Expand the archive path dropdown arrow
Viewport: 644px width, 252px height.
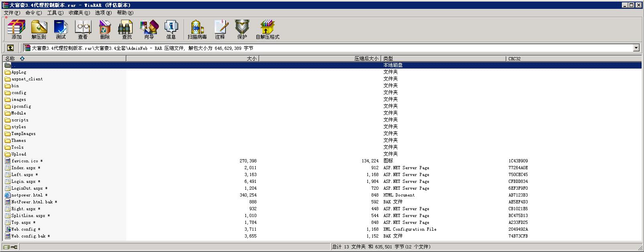click(x=636, y=48)
